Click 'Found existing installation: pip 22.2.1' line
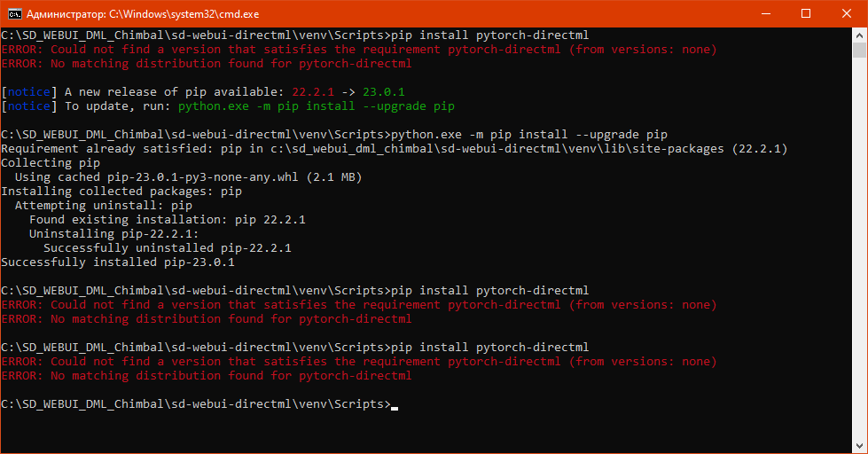Screen dimensions: 868x454 point(168,220)
